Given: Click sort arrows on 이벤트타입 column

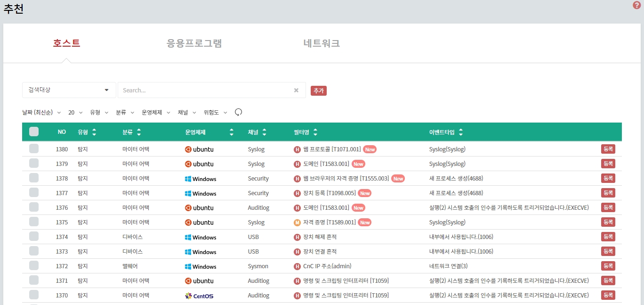Looking at the screenshot, I should click(x=460, y=132).
